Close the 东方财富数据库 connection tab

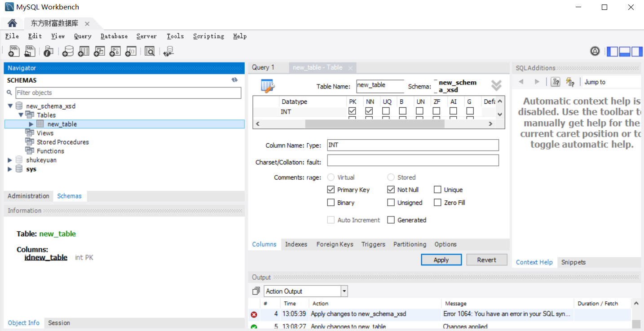click(87, 24)
